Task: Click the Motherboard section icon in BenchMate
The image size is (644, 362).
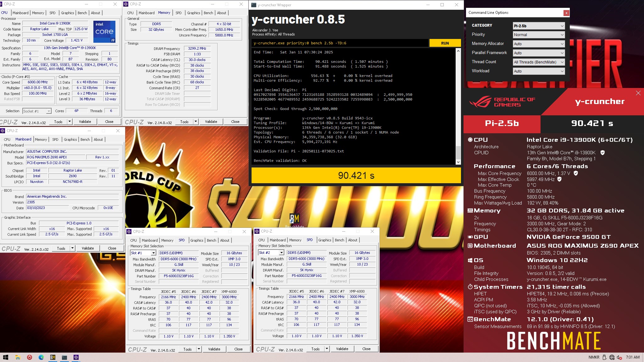Action: point(470,246)
